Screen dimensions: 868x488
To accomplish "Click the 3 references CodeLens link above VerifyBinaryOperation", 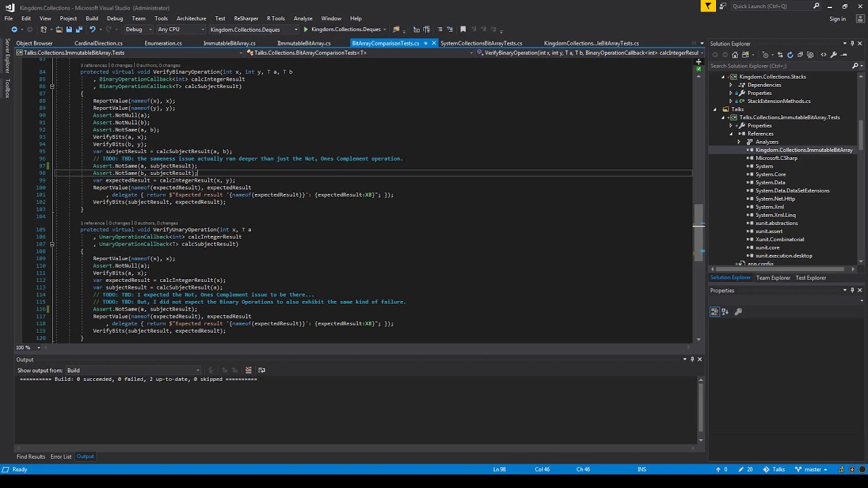I will point(94,65).
